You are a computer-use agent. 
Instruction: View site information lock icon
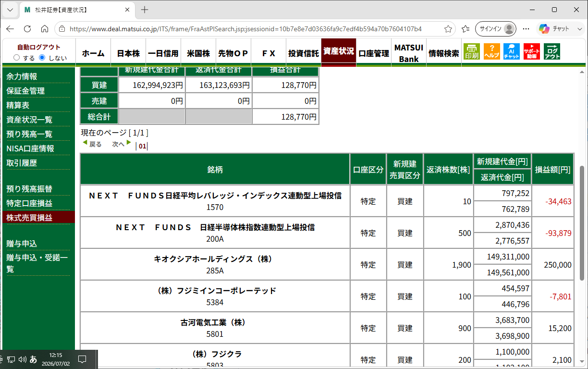pyautogui.click(x=62, y=29)
